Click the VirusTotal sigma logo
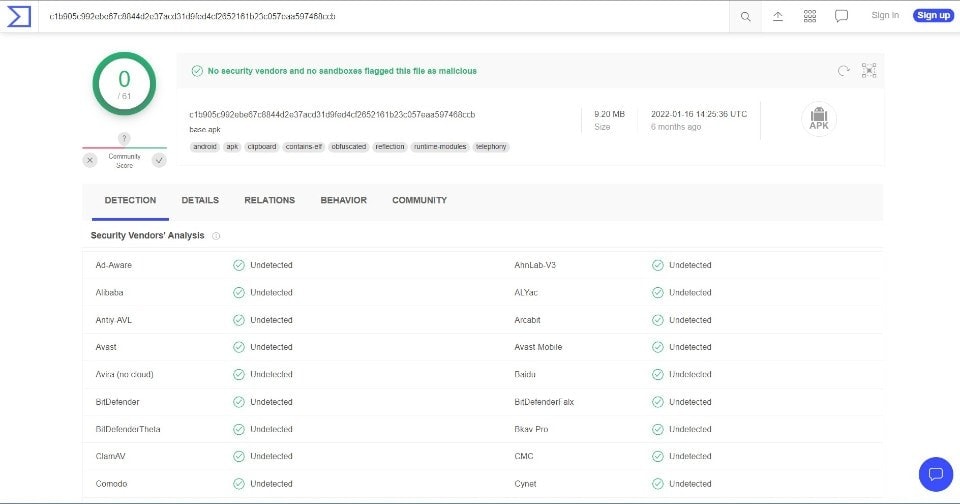The image size is (960, 504). click(18, 17)
